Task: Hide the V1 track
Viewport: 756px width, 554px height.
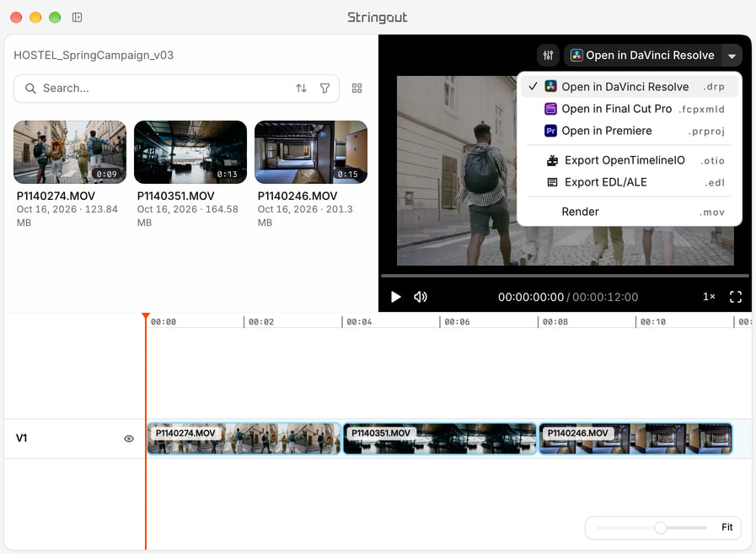Action: coord(129,438)
